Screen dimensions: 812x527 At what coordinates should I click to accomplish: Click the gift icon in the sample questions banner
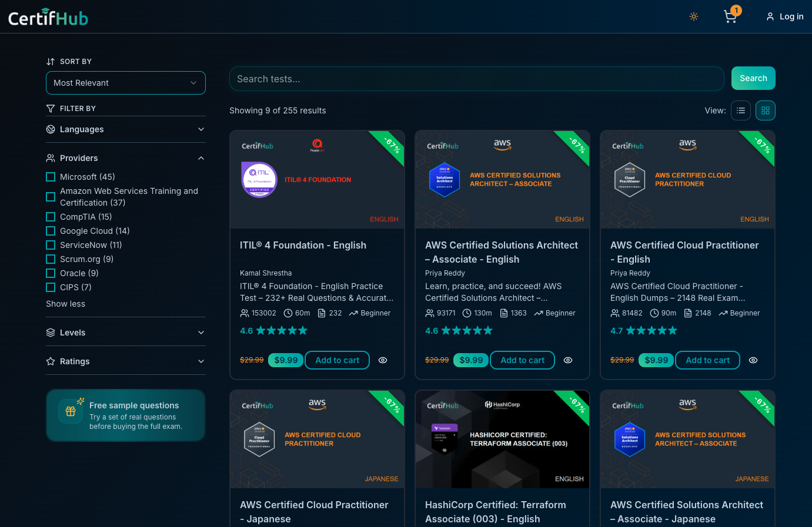71,411
